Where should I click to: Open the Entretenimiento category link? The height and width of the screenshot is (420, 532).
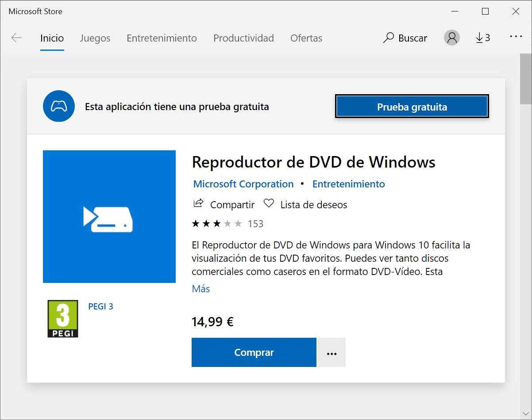[x=349, y=184]
